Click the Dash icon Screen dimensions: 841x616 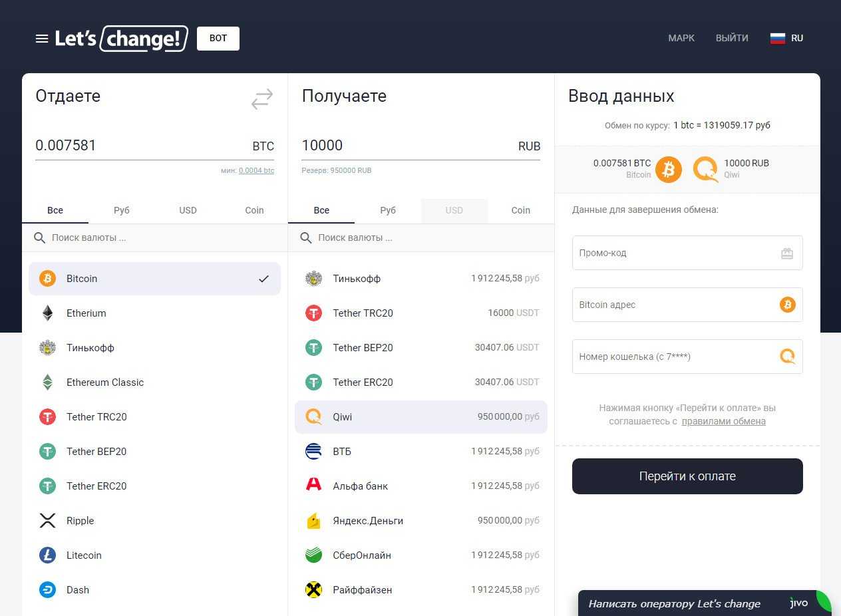(x=47, y=590)
